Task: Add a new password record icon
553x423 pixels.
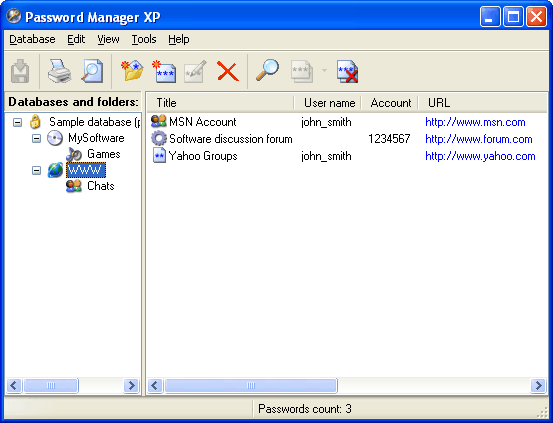Action: tap(164, 71)
